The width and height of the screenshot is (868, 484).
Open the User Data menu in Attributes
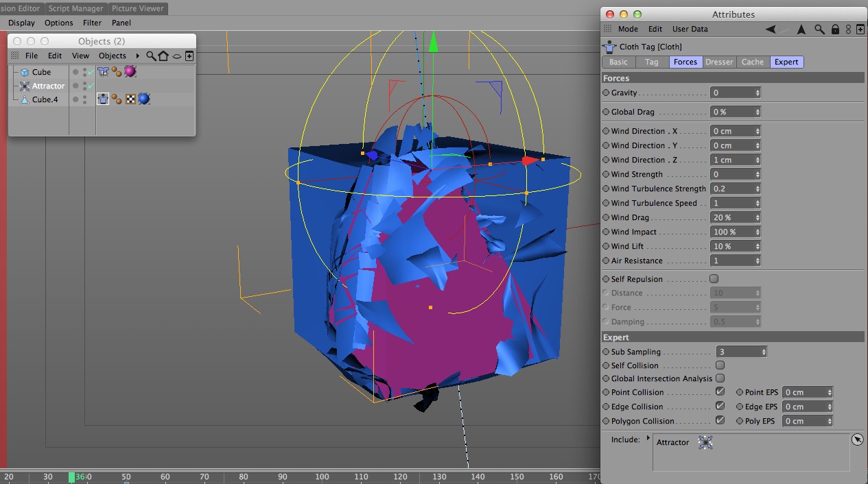click(690, 29)
